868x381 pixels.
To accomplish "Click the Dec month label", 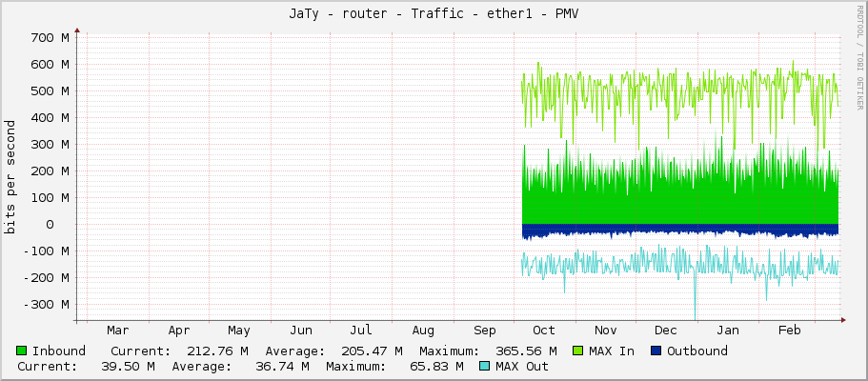I will pyautogui.click(x=665, y=331).
